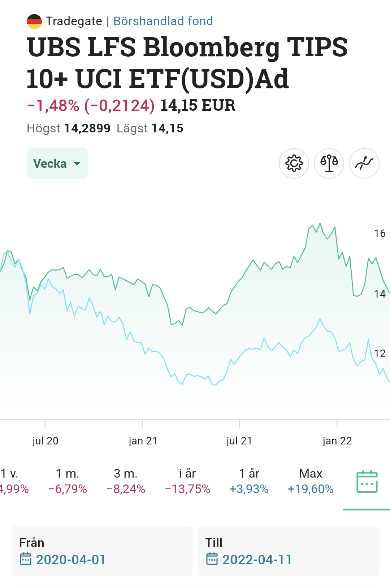Edit the Till date 2022-04-11
Viewport: 390px width, 588px height.
point(257,560)
